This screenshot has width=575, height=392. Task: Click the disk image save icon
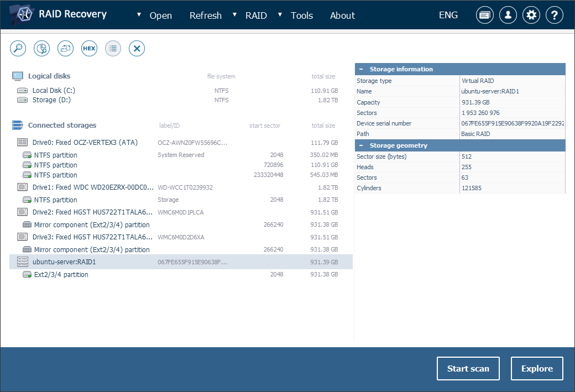click(66, 49)
